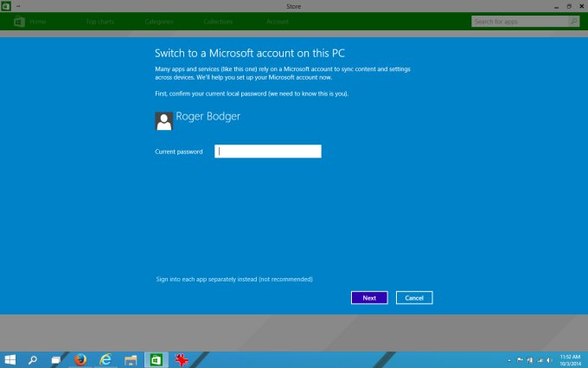Open the Collections tab
The width and height of the screenshot is (588, 368).
tap(218, 22)
